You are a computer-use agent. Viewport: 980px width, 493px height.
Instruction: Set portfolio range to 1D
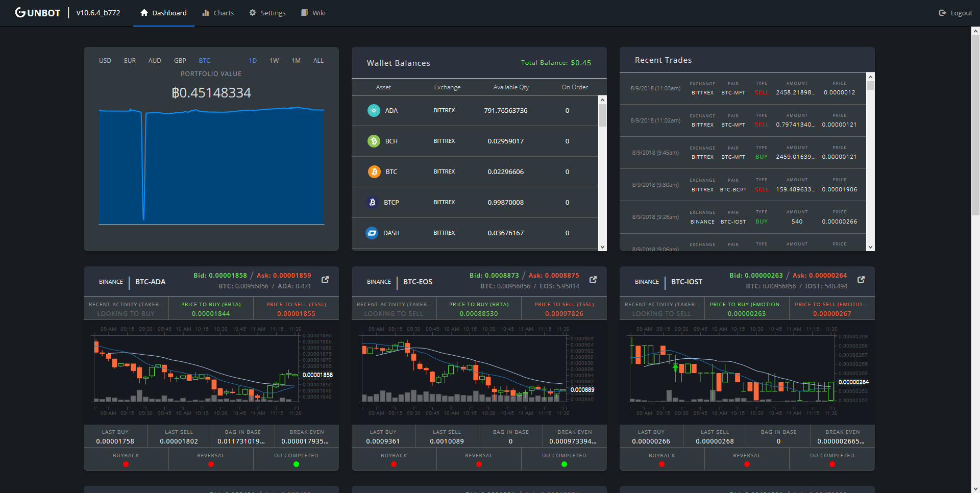pos(253,61)
